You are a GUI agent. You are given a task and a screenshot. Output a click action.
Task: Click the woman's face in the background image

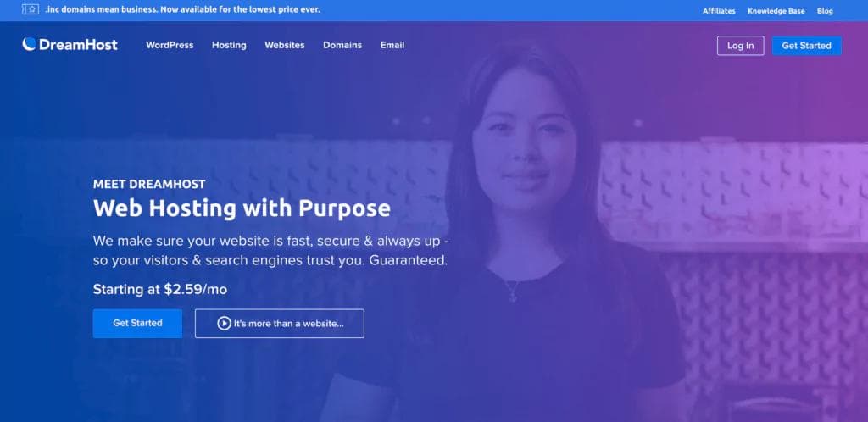(523, 144)
